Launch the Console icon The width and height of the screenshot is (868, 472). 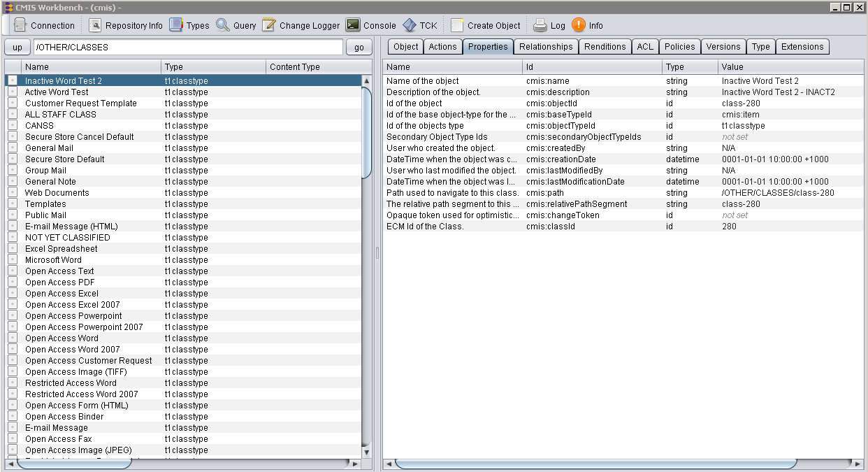click(353, 25)
